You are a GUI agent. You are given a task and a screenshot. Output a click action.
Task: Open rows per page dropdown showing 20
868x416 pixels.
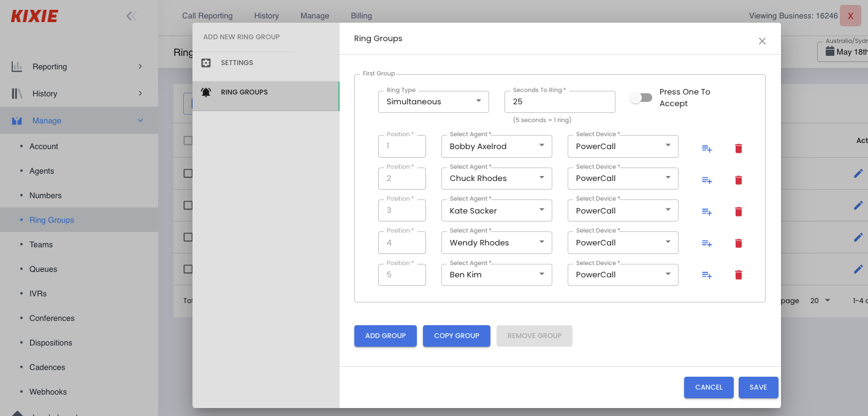820,301
